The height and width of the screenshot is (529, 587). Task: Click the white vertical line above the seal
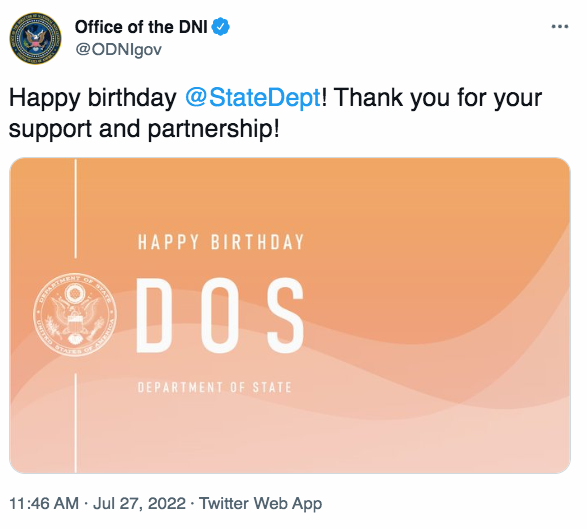[76, 208]
